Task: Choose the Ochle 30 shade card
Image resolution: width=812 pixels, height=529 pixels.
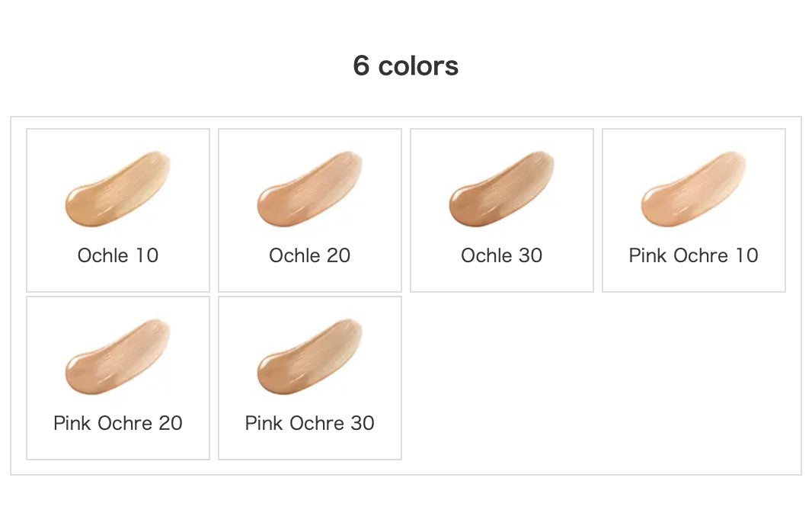Action: click(x=502, y=210)
